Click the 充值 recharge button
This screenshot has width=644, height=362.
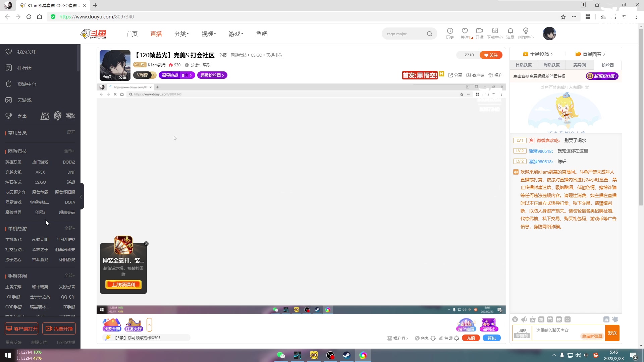(471, 338)
